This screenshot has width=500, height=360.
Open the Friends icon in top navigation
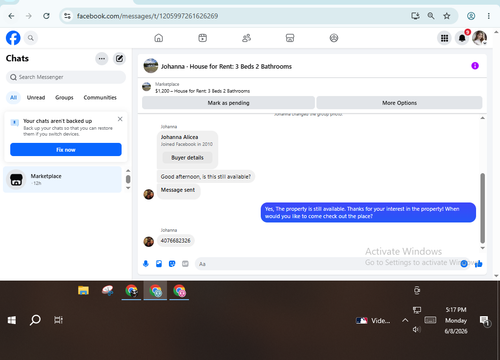tap(246, 38)
